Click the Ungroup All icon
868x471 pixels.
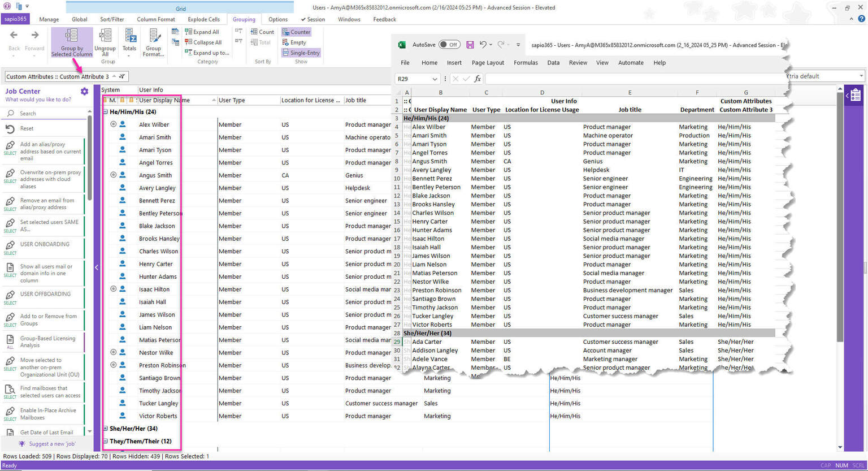[x=105, y=36]
